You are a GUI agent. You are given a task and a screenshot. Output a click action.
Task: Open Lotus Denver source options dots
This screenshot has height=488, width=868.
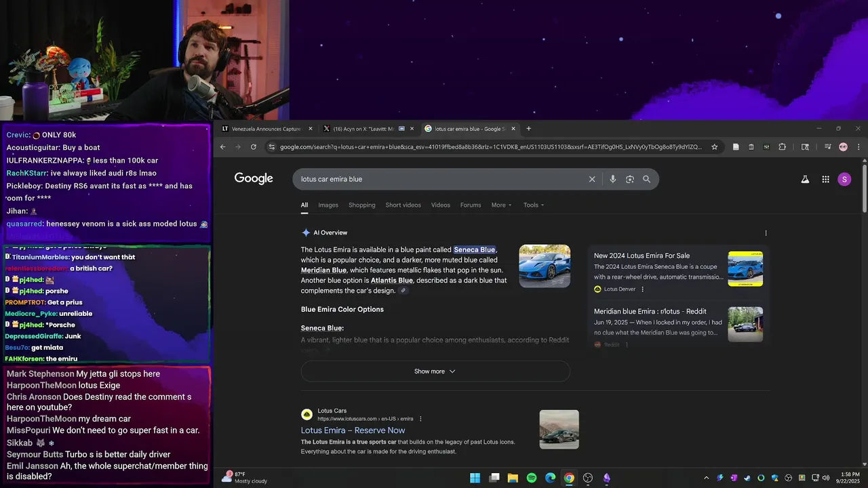(x=643, y=289)
